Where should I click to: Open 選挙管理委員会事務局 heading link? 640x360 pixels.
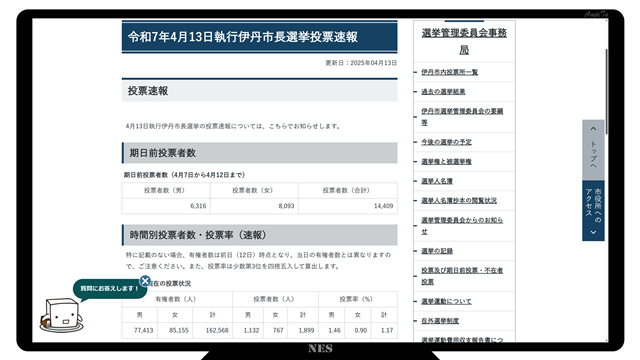tap(464, 41)
